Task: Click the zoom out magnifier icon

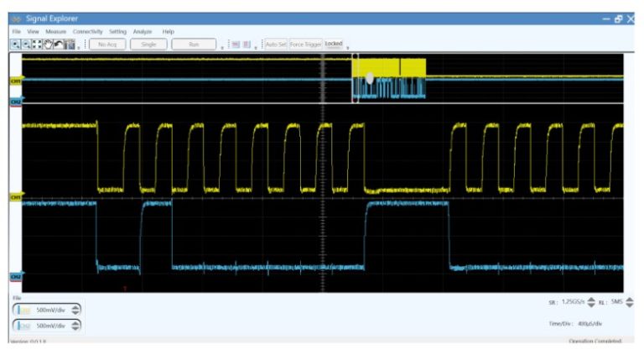Action: [x=26, y=44]
